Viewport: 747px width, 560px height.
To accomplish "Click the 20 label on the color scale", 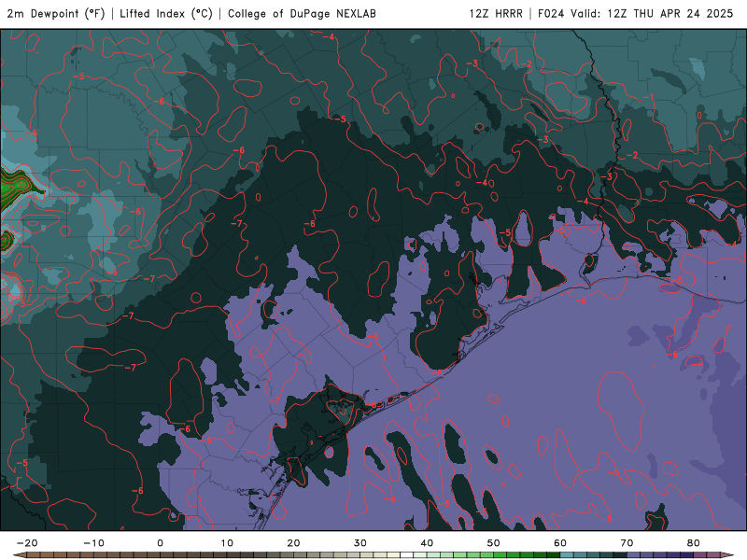I will click(293, 543).
